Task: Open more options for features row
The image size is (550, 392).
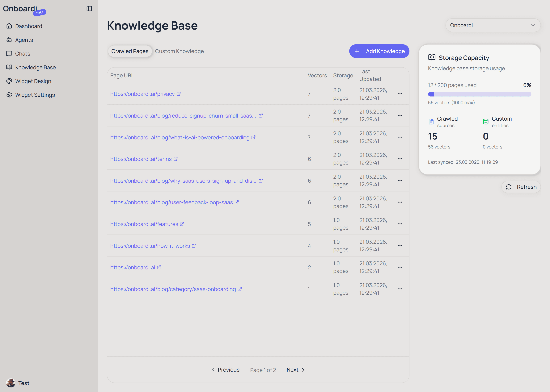Action: pyautogui.click(x=400, y=224)
